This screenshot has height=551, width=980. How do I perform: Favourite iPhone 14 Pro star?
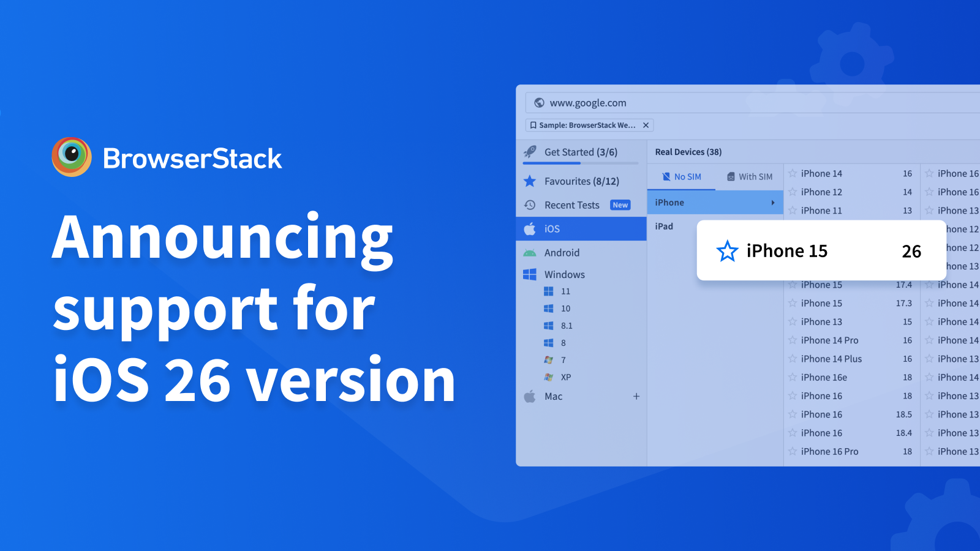[x=793, y=340]
